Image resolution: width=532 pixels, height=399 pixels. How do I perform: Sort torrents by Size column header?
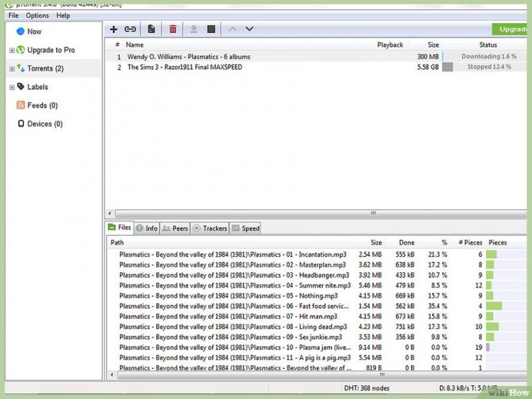[x=433, y=45]
